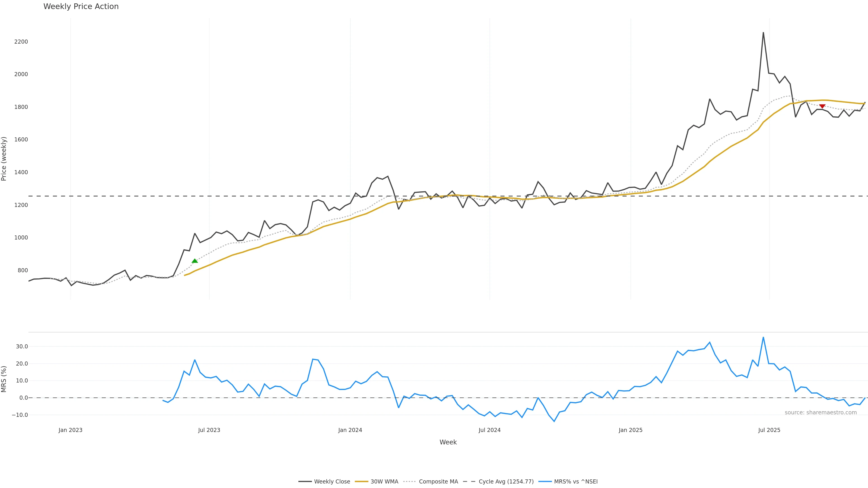Select the Jan 2025 x-axis tick label

(630, 430)
